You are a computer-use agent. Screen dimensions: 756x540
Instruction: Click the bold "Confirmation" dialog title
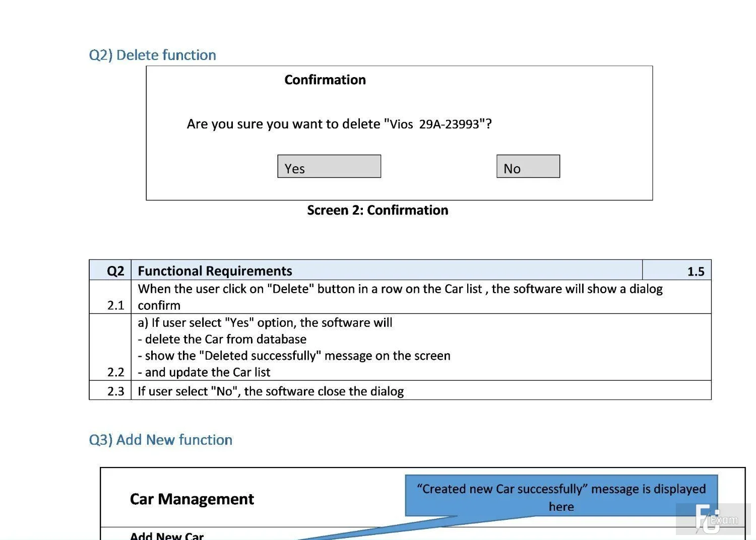click(325, 80)
